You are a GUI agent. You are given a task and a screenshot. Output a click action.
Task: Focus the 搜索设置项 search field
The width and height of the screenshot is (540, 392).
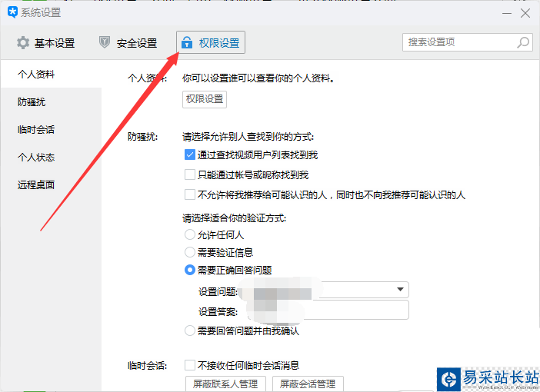tap(468, 42)
